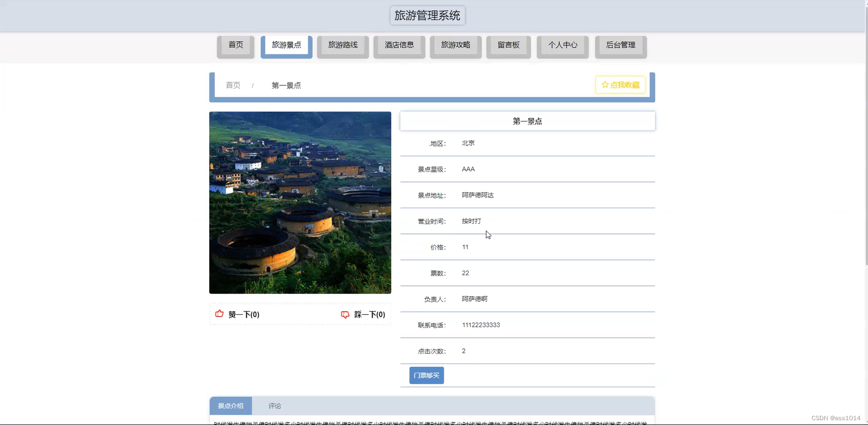Click the 赞一下(0) like text
The height and width of the screenshot is (425, 868).
[244, 314]
